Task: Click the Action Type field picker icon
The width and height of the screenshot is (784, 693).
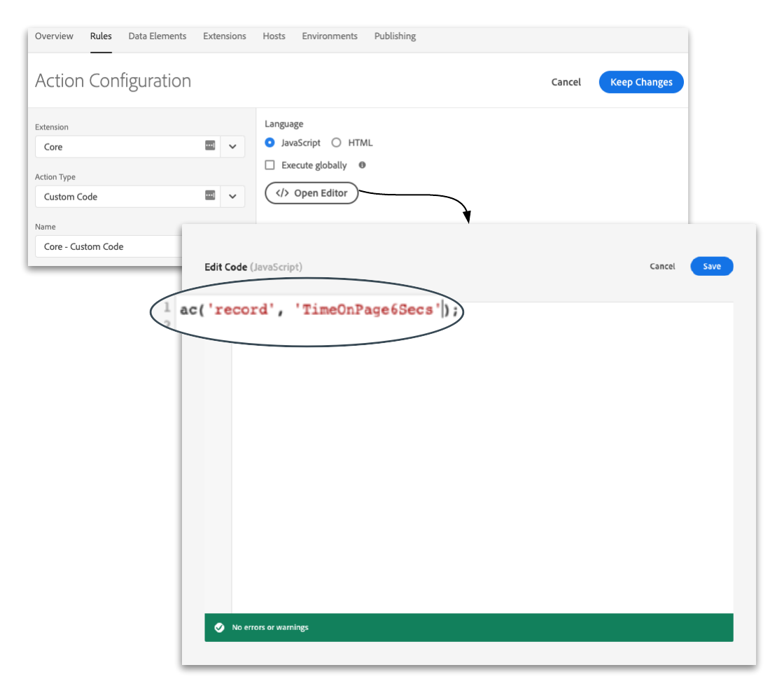Action: [210, 195]
